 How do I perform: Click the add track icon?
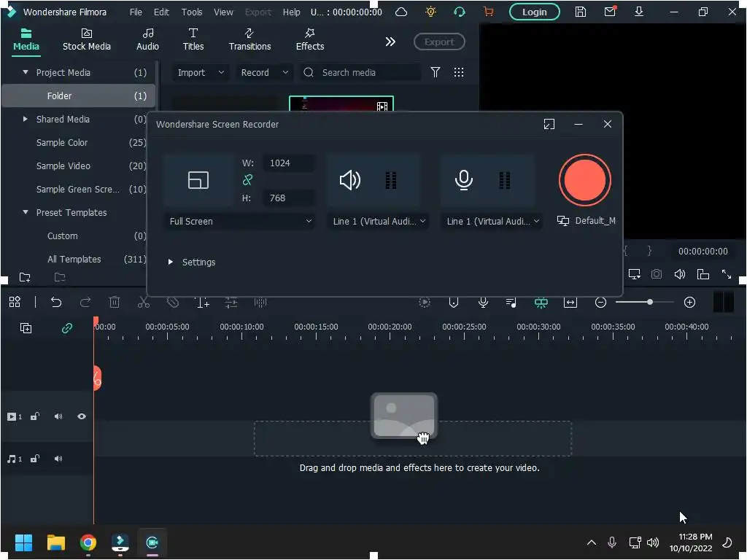pyautogui.click(x=26, y=327)
